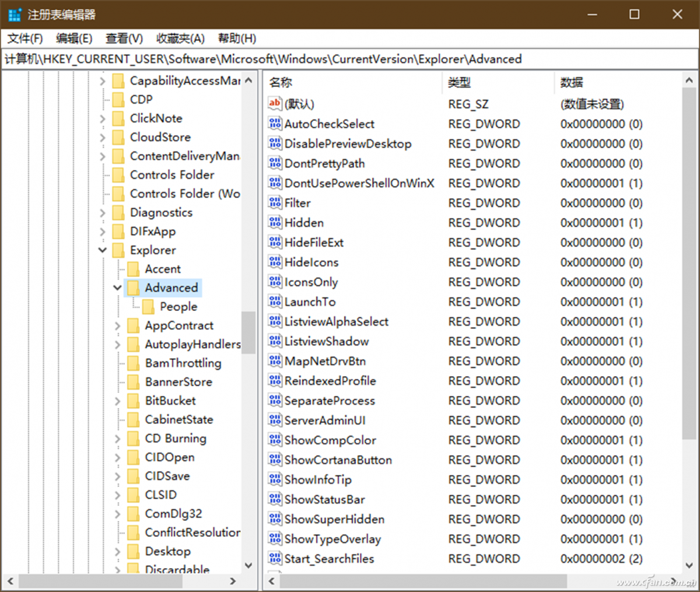700x592 pixels.
Task: Expand the BitBucket tree node
Action: point(117,401)
